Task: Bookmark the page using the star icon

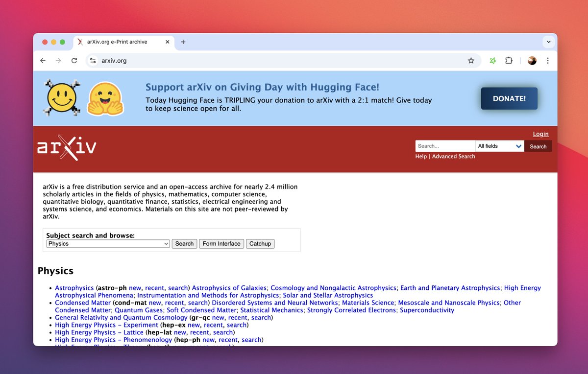Action: (x=471, y=60)
